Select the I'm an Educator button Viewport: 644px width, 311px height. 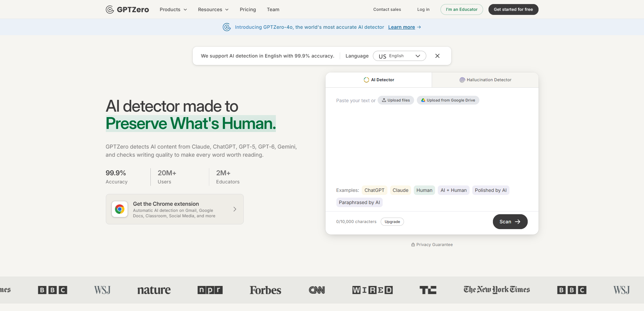[x=461, y=9]
